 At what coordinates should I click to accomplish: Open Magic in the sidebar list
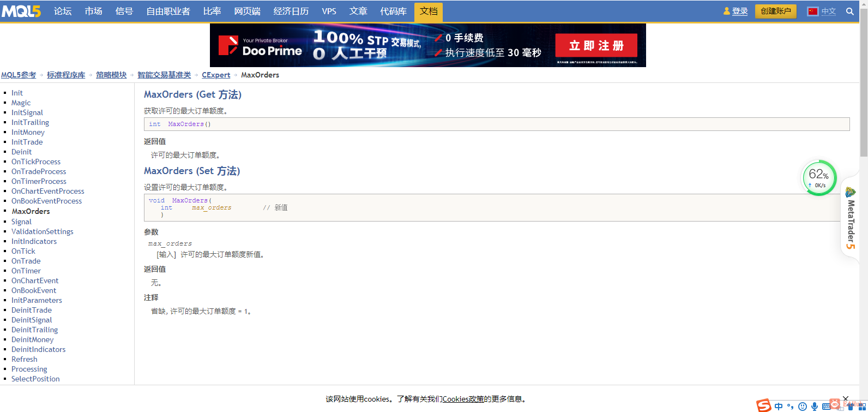click(21, 103)
